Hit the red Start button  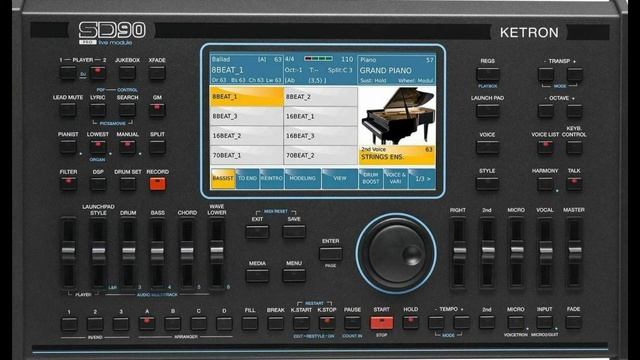[382, 322]
